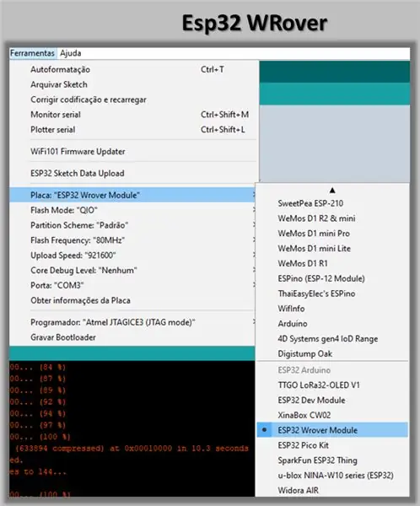Open Monitor serial
The height and width of the screenshot is (506, 420).
(x=132, y=115)
